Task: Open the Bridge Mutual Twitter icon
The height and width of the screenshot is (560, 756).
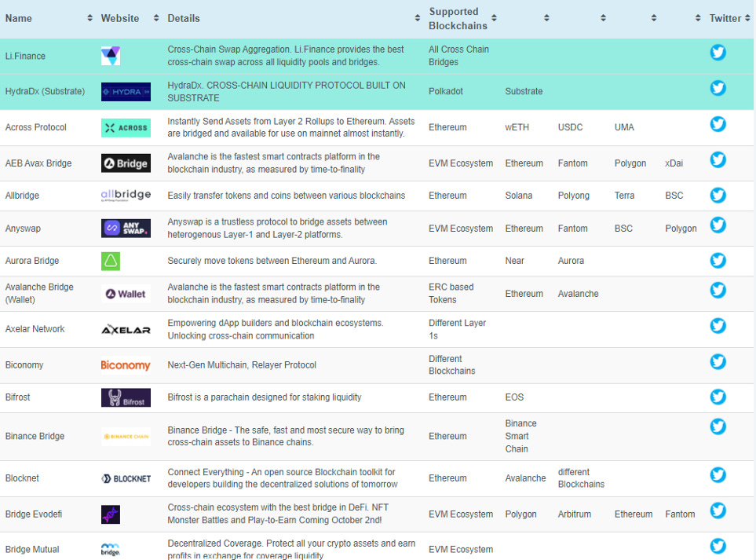Action: (x=718, y=546)
